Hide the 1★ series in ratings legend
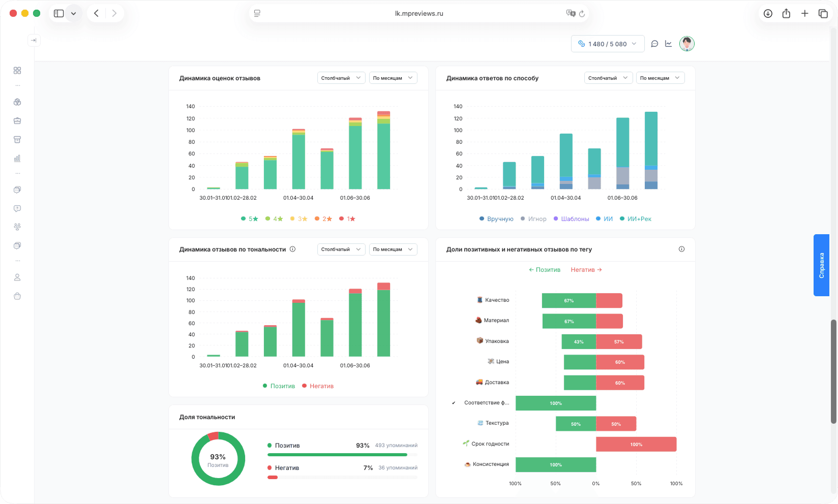This screenshot has height=504, width=838. [348, 219]
